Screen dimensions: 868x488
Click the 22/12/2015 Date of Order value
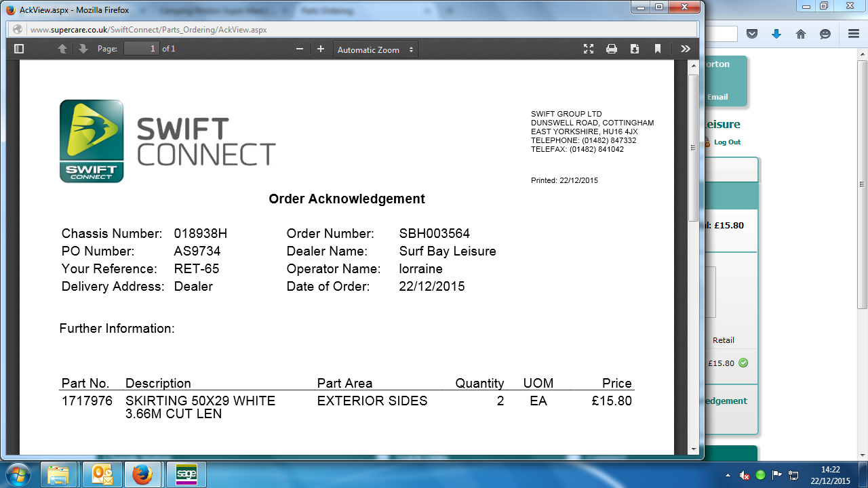point(432,287)
